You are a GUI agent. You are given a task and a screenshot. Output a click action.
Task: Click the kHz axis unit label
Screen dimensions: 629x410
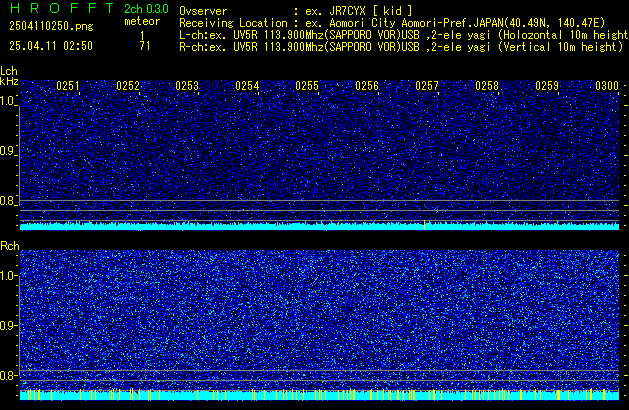[9, 81]
